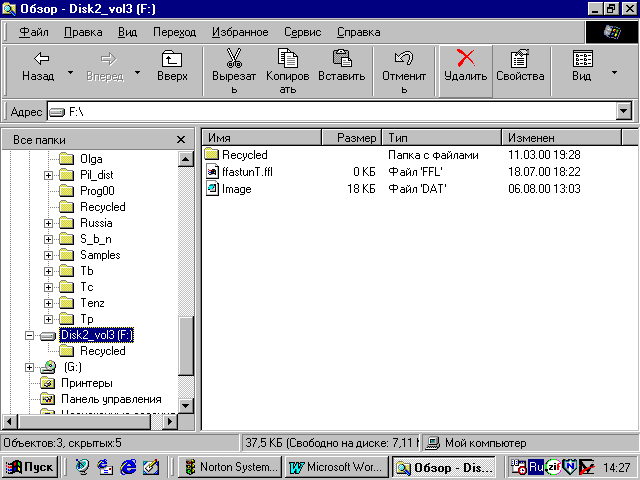Select the Tc folder in tree
Screen dimensions: 640x480
tap(87, 287)
